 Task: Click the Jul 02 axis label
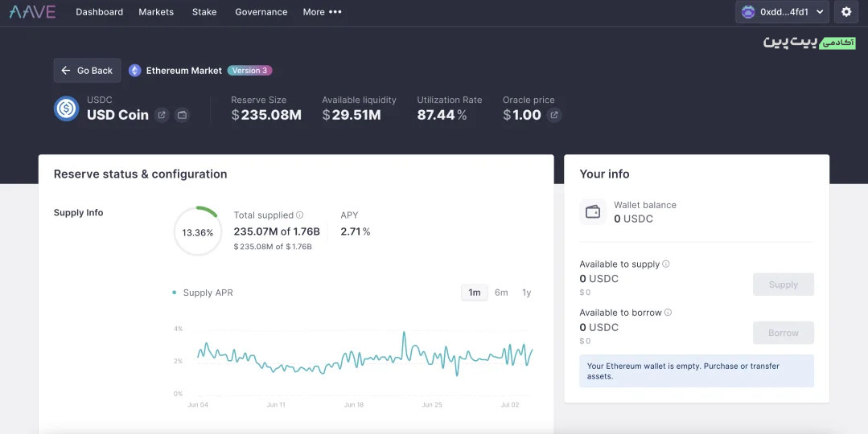pos(510,405)
